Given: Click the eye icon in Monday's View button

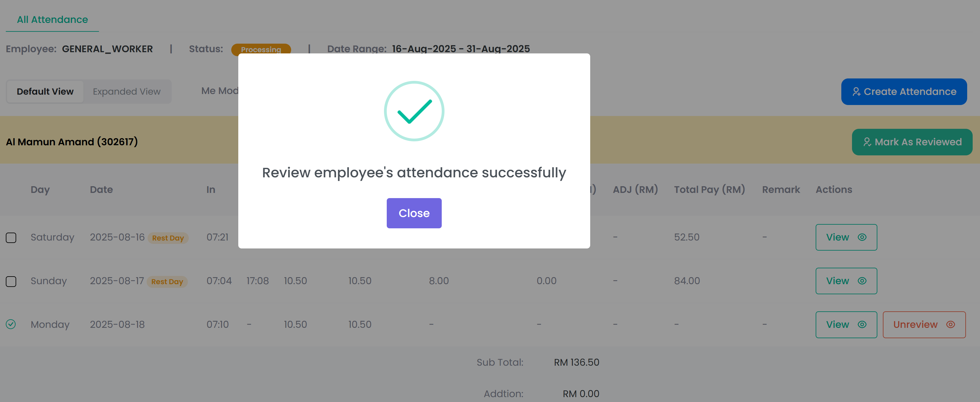Looking at the screenshot, I should tap(862, 324).
